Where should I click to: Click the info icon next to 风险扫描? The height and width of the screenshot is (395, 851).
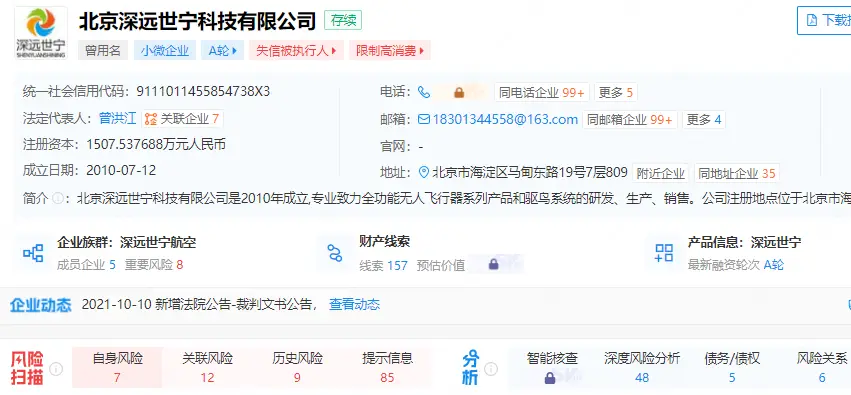[56, 369]
